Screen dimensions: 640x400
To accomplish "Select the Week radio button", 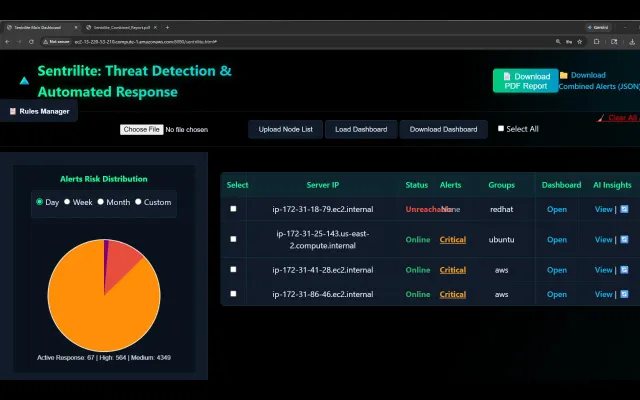I will click(x=67, y=202).
